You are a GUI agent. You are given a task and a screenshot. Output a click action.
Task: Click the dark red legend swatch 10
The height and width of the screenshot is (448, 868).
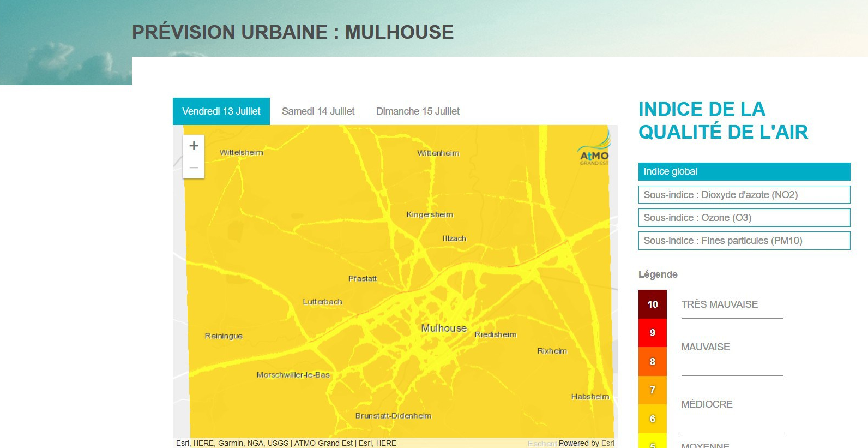click(x=652, y=304)
